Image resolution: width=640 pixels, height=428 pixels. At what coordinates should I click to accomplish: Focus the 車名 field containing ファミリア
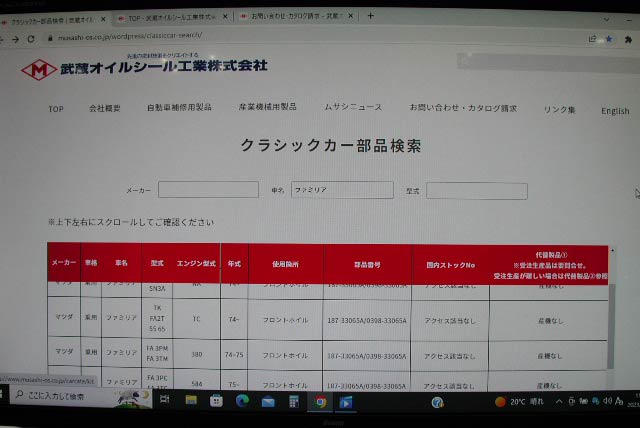(342, 190)
